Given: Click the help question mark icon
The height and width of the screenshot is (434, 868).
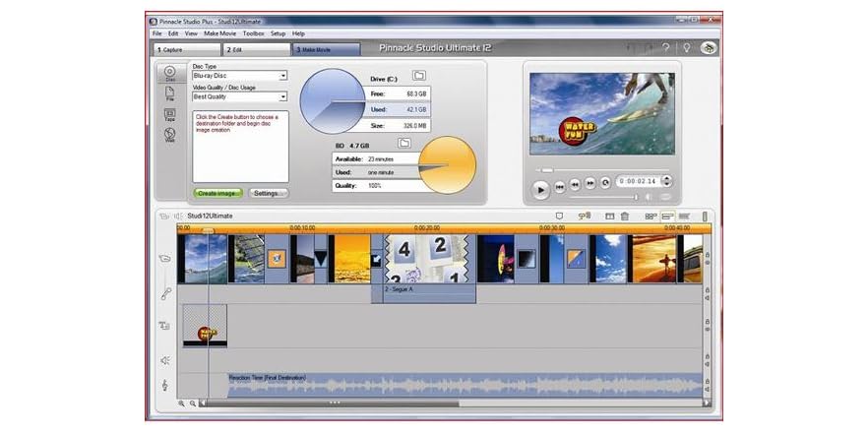Looking at the screenshot, I should point(665,47).
